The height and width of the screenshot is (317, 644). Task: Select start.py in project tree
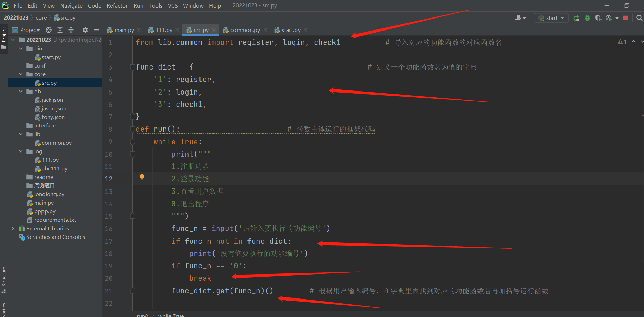[x=51, y=57]
